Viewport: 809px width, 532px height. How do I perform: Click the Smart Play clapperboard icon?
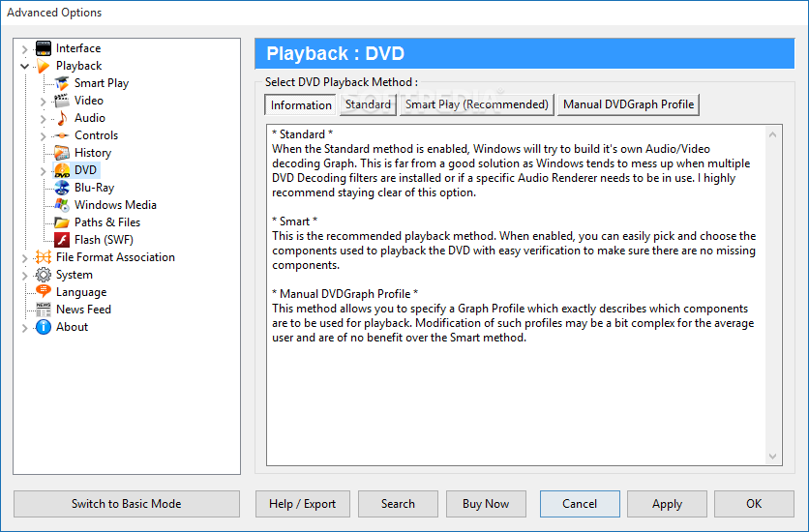[62, 83]
